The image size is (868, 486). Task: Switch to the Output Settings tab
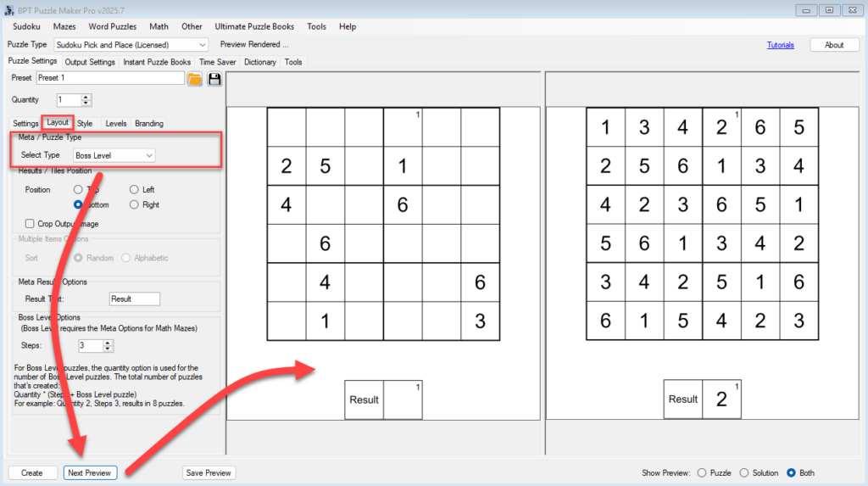tap(90, 62)
